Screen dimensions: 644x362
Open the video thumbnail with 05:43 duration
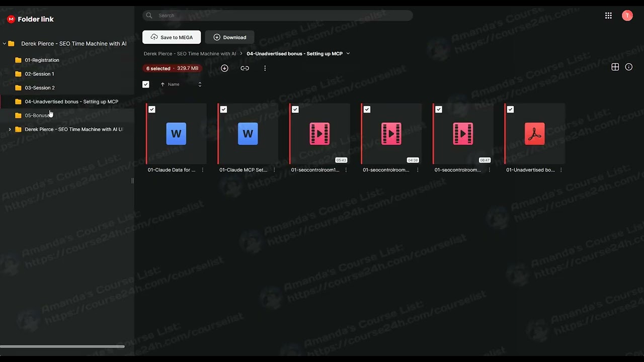point(319,134)
